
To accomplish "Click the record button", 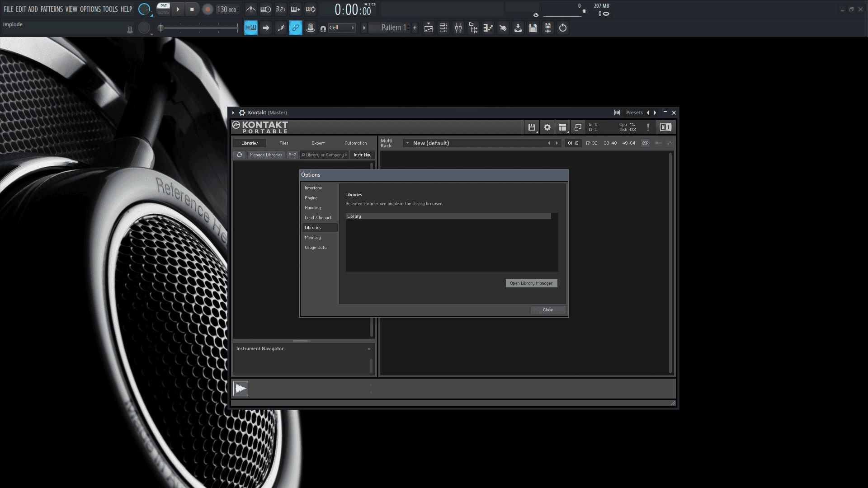I will tap(208, 9).
